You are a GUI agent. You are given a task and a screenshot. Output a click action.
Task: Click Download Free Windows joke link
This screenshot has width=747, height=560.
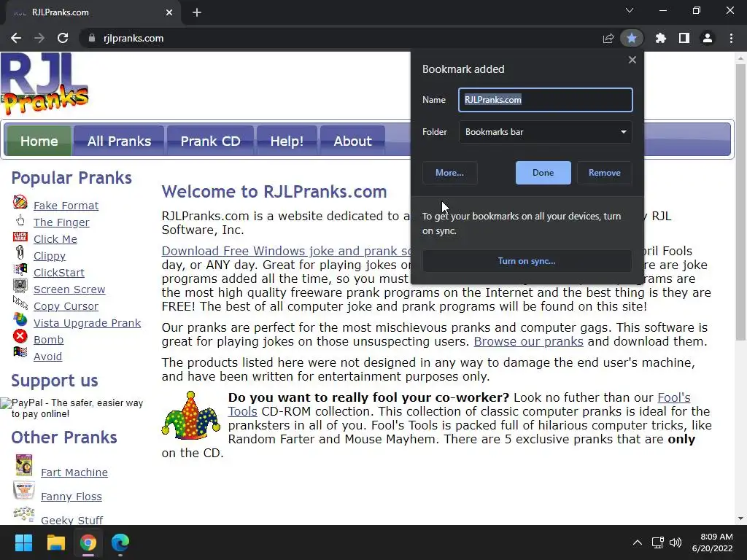click(x=286, y=251)
